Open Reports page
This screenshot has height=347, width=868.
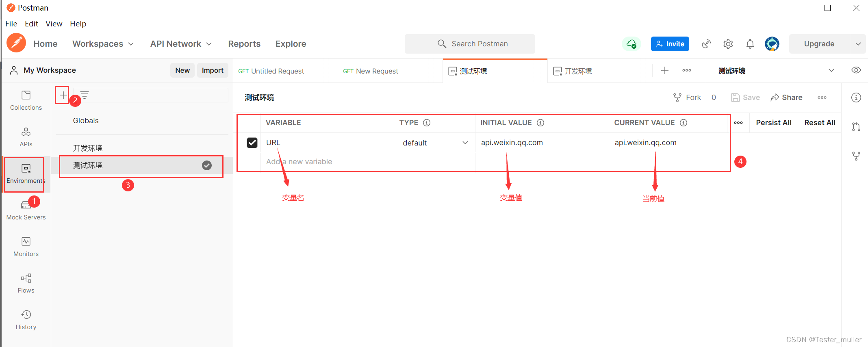(244, 44)
